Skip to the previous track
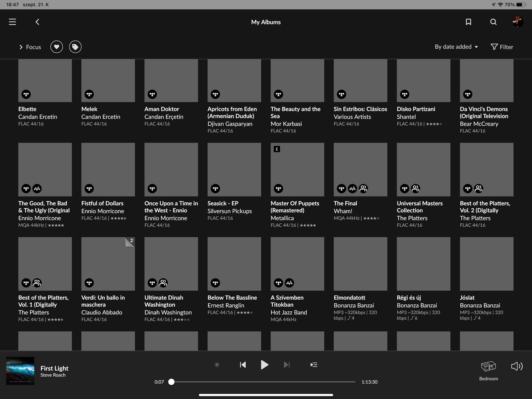The image size is (532, 399). 243,365
